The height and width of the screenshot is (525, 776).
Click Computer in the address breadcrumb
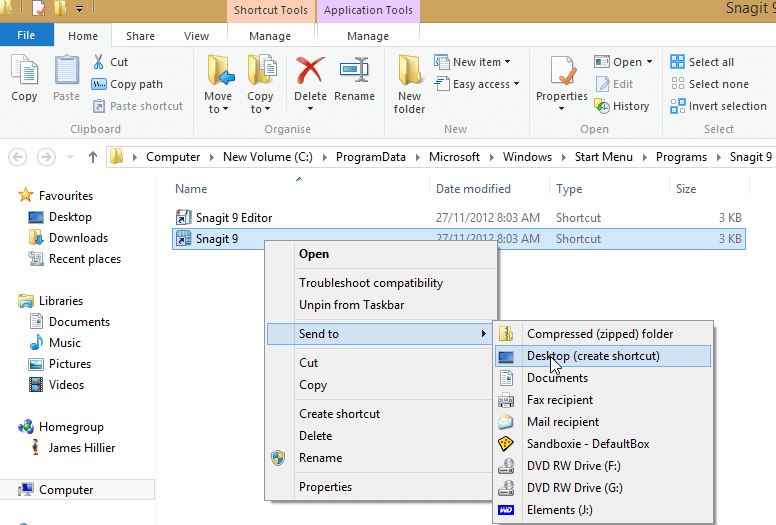(173, 157)
